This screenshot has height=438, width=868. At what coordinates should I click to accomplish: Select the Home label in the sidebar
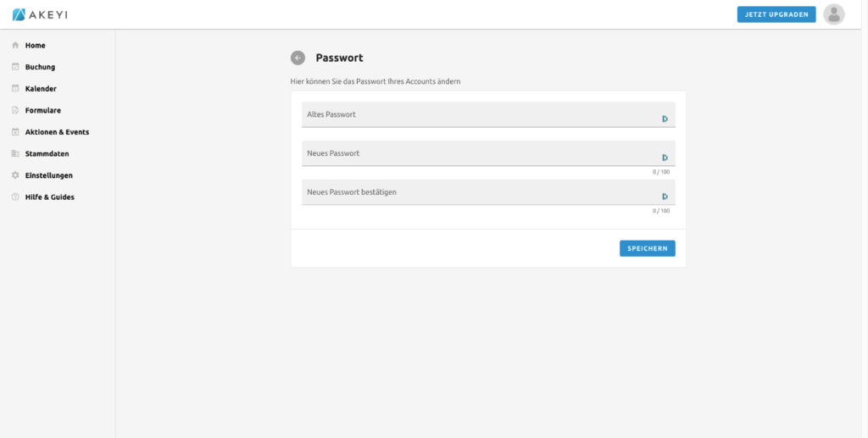click(x=36, y=45)
